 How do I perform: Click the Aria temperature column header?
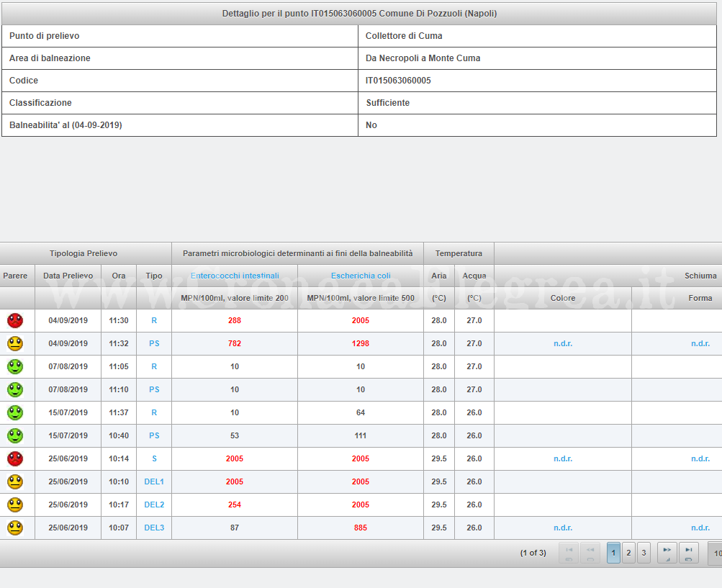click(439, 276)
